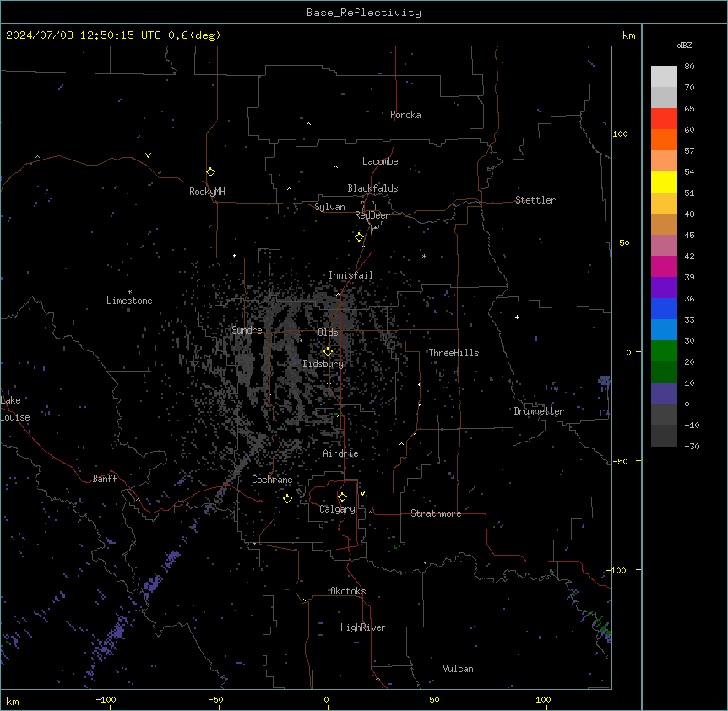728x711 pixels.
Task: Click the white plus marker northwest of Drumheller
Action: (517, 317)
